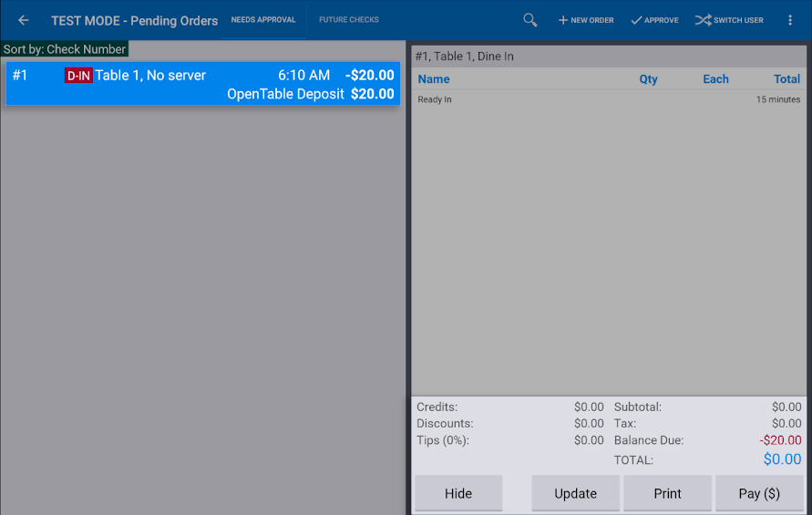Click the Subtotal label
Image resolution: width=812 pixels, height=515 pixels.
(x=638, y=407)
